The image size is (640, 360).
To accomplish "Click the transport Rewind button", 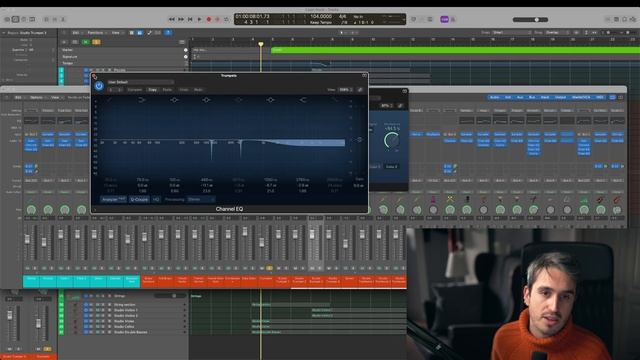I will click(172, 19).
